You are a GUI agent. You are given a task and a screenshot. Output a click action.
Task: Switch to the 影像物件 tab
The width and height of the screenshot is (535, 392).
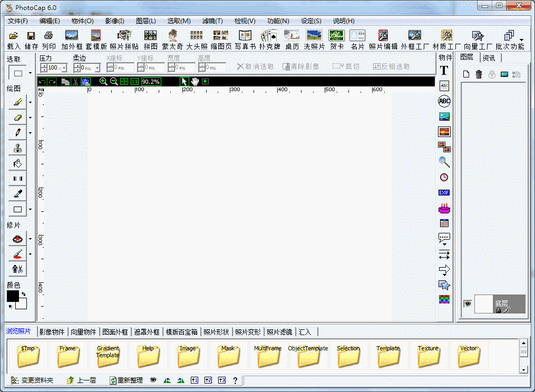(52, 332)
